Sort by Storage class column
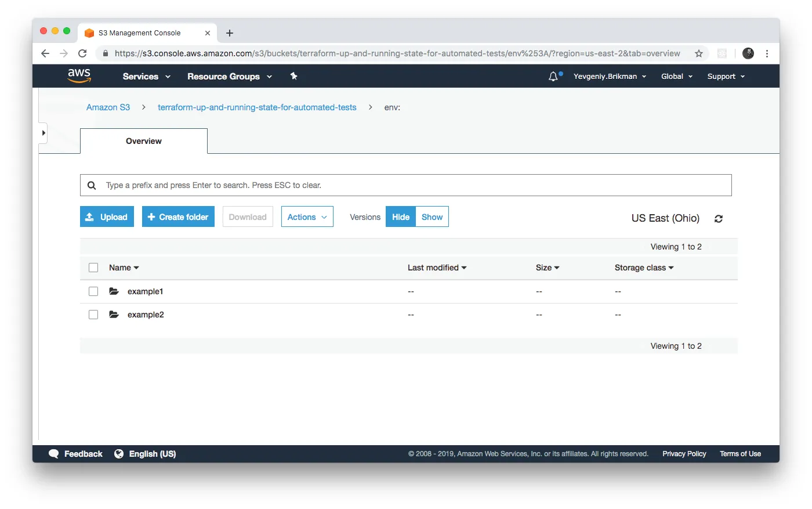Screen dimensions: 812x509 pyautogui.click(x=644, y=268)
